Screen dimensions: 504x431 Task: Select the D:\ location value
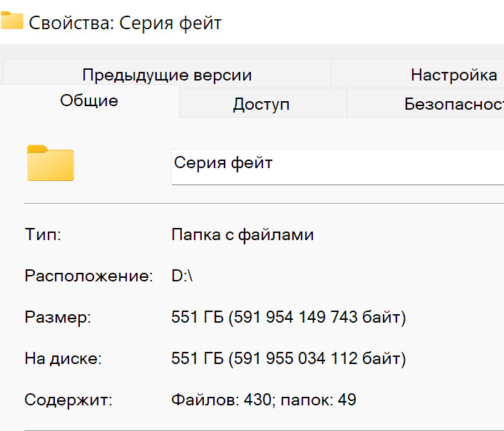click(x=182, y=276)
